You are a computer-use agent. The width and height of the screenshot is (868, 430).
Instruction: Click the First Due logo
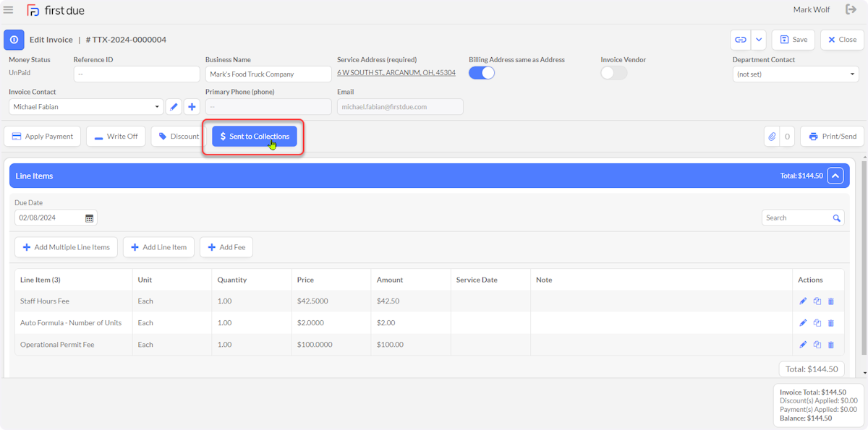pos(56,10)
